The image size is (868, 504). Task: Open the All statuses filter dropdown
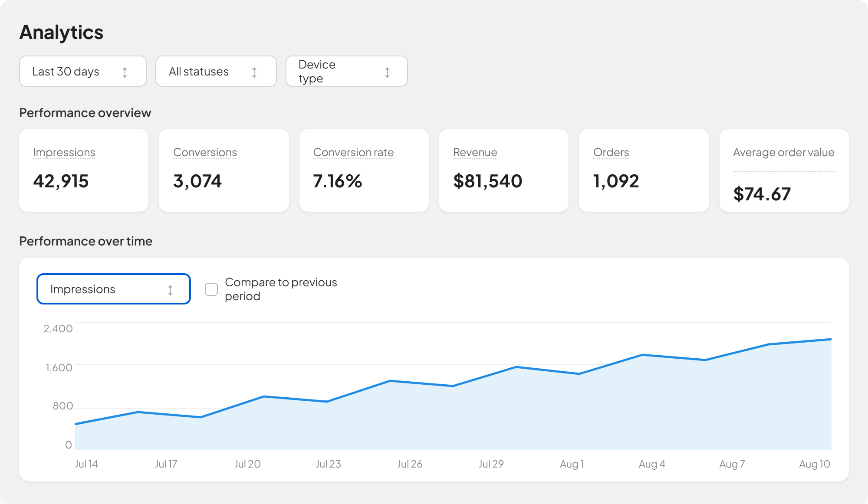pos(216,71)
